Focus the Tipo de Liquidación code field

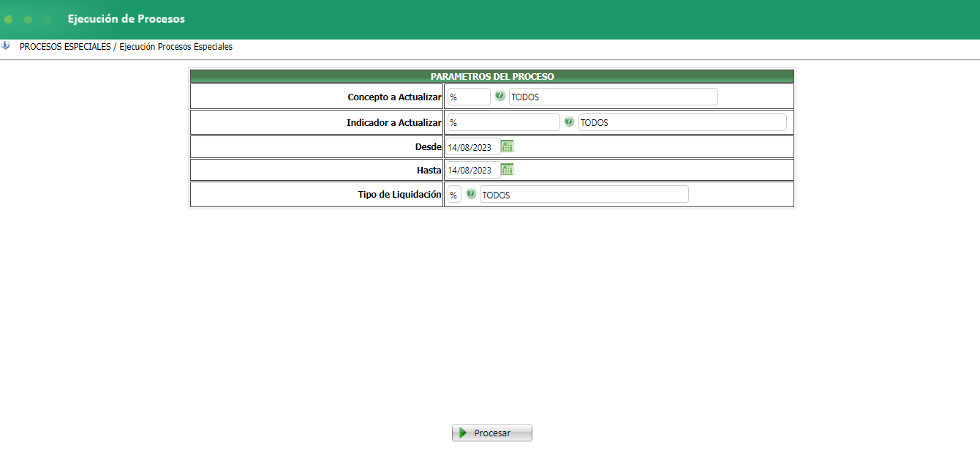click(x=454, y=195)
